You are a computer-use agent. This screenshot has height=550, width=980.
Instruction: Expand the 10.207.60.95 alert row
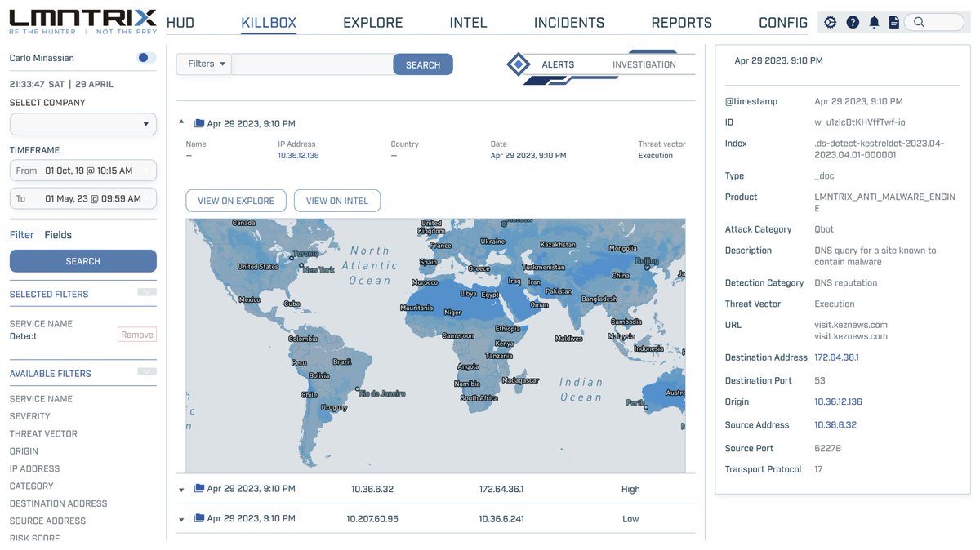point(182,518)
